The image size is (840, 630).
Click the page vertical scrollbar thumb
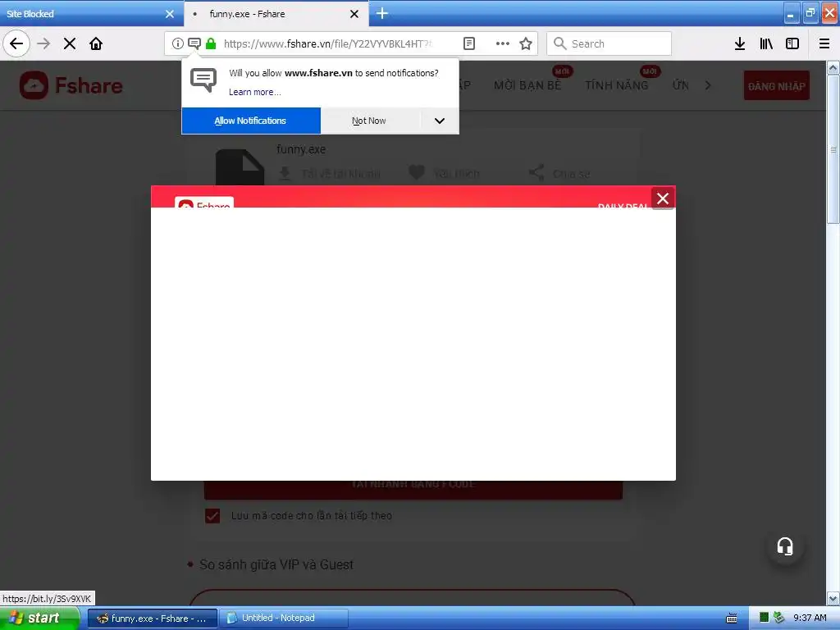pyautogui.click(x=833, y=149)
